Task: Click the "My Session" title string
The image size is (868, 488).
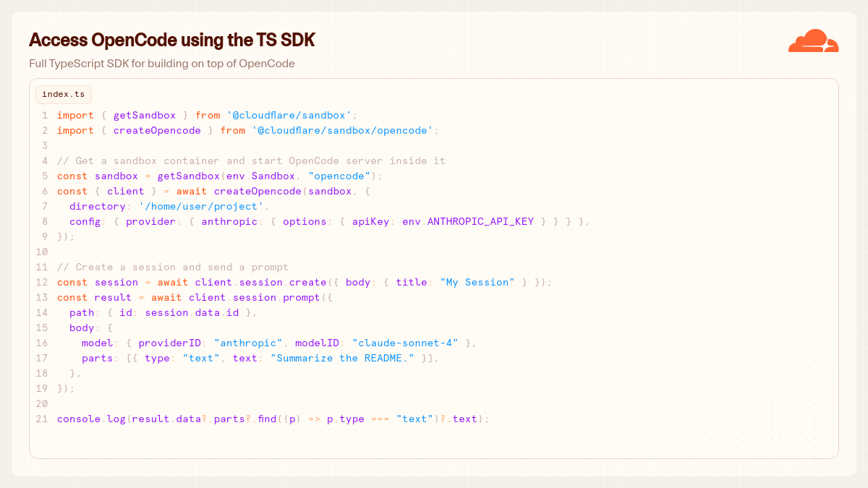Action: (477, 283)
